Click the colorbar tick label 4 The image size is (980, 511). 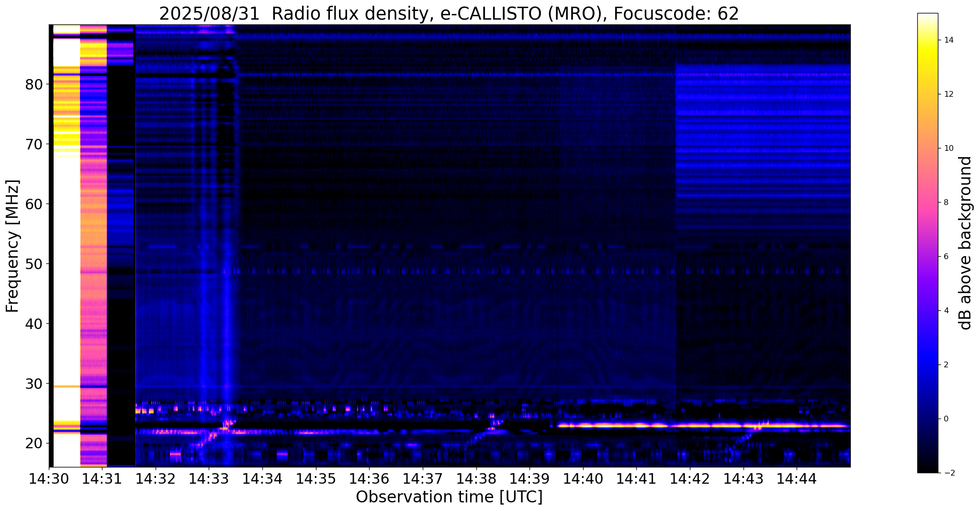tap(946, 311)
